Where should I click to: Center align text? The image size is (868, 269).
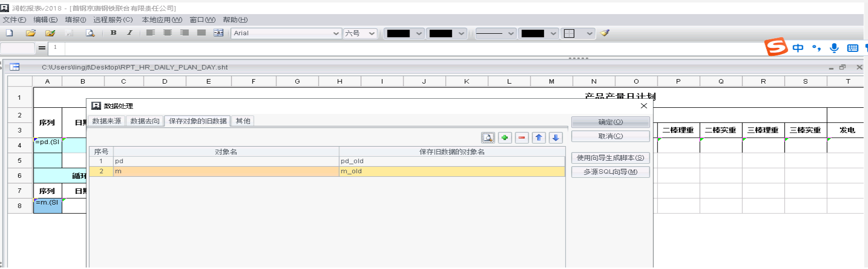[167, 33]
